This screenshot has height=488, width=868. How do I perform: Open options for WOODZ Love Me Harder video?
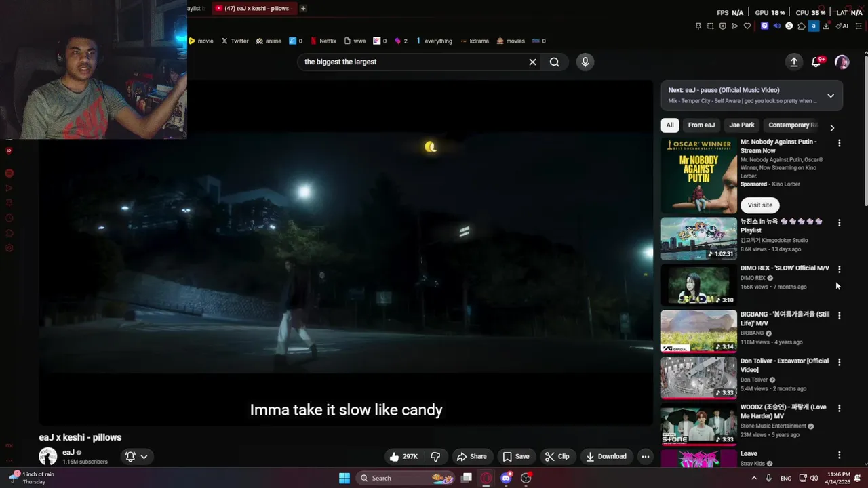point(839,408)
